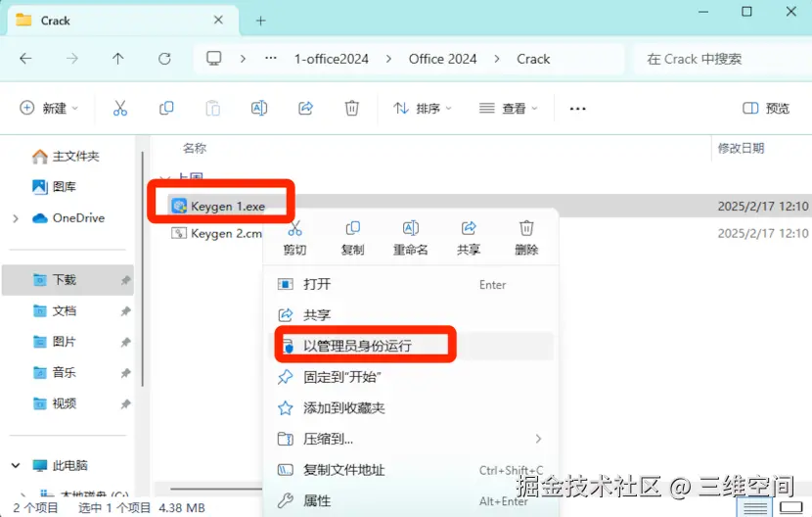Open 视频 (Videos) in sidebar
This screenshot has width=812, height=517.
tap(55, 403)
